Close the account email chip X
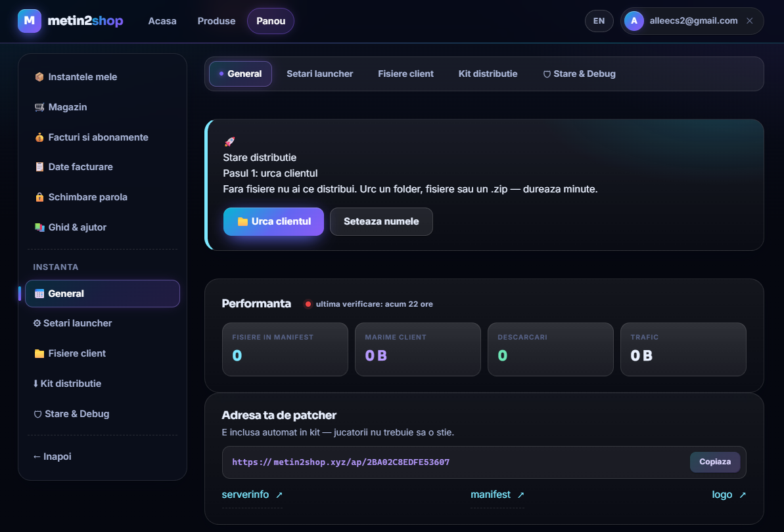Screen dimensions: 784x532 (750, 21)
